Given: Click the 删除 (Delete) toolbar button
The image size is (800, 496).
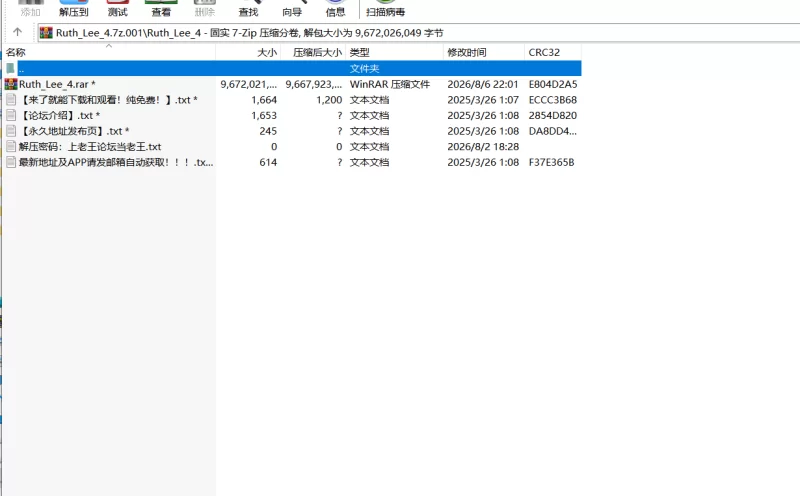Looking at the screenshot, I should [x=205, y=9].
